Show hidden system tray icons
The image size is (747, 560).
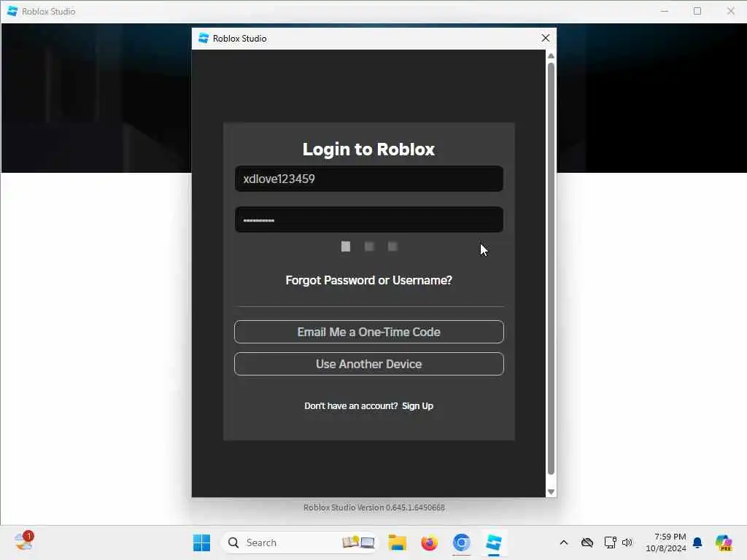coord(564,542)
